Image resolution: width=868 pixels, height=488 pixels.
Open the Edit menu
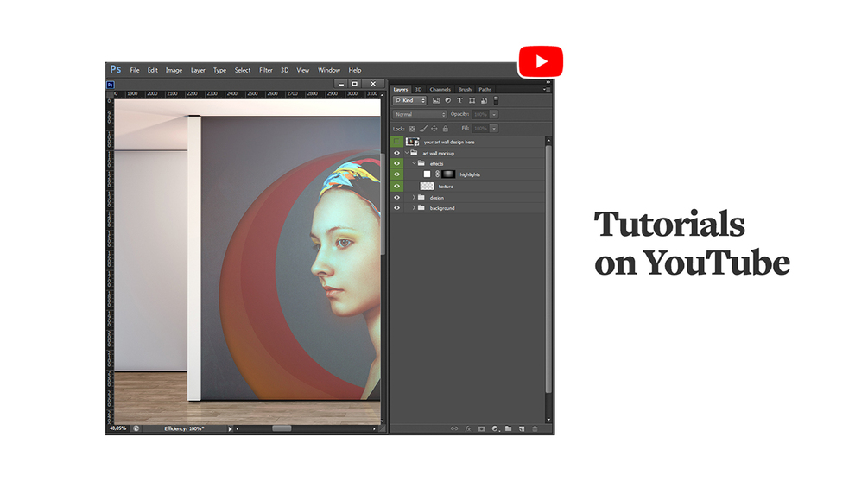click(x=152, y=70)
